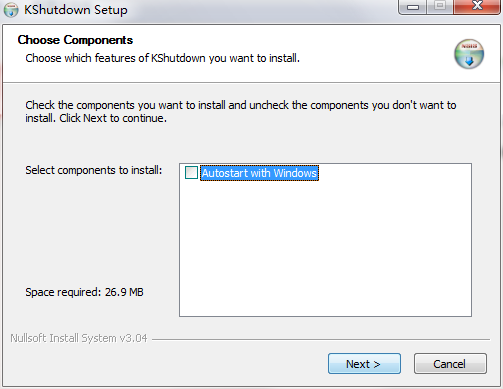
Task: Click the Nullsoft Install System v3.04 label
Action: pos(79,338)
